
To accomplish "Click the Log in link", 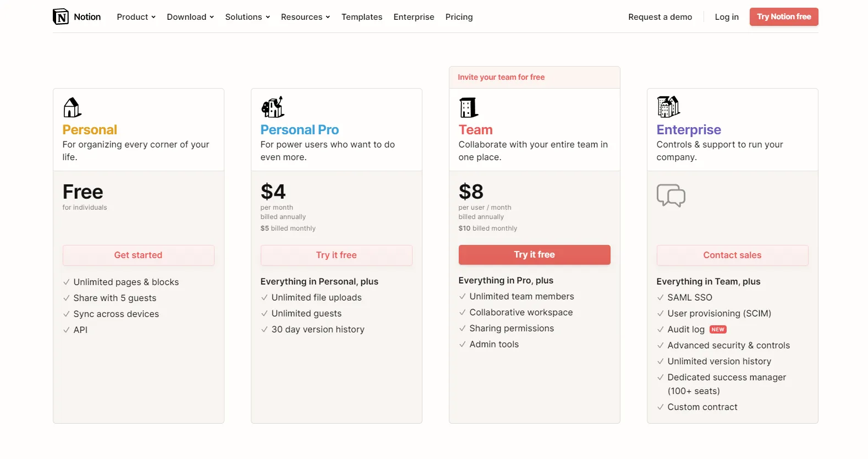I will point(727,17).
